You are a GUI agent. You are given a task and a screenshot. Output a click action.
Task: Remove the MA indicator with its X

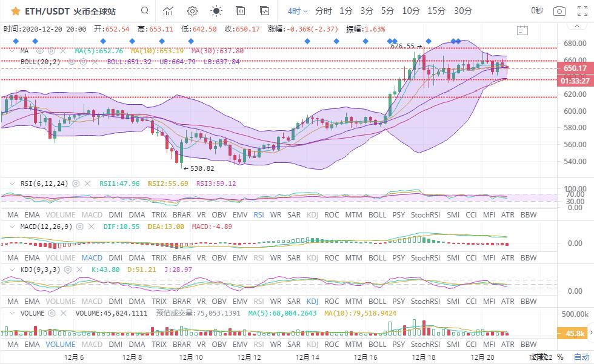pos(63,51)
